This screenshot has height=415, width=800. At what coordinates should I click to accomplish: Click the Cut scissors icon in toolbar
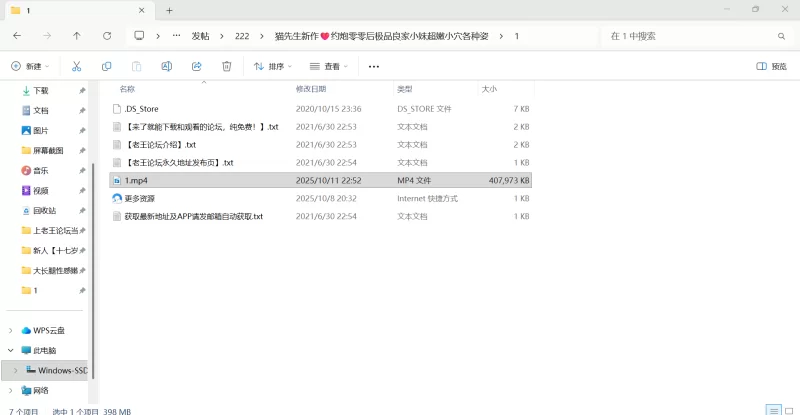(x=76, y=66)
